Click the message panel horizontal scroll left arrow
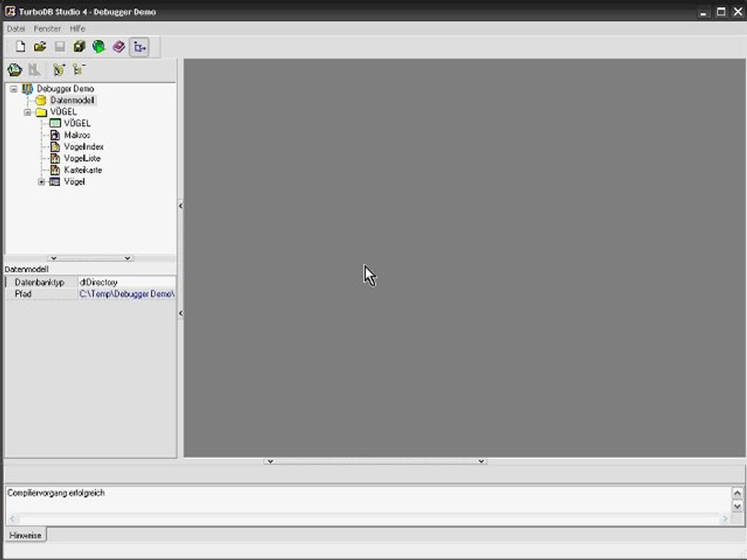 12,519
